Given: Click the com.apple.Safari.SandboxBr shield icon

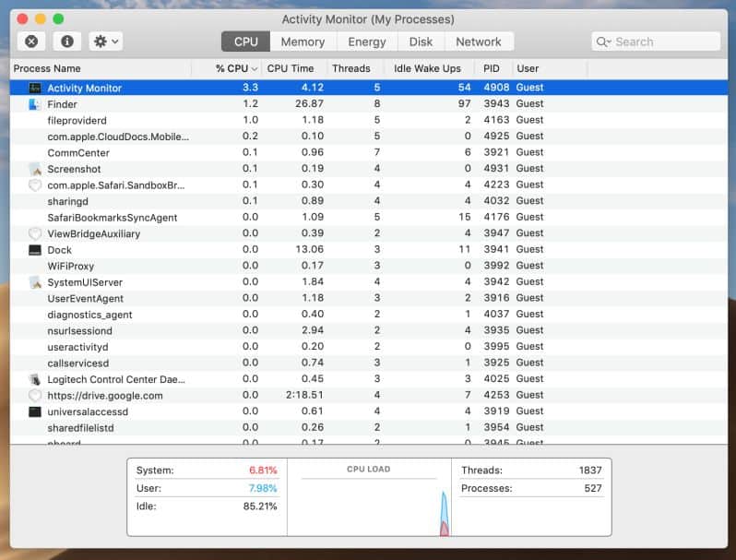Looking at the screenshot, I should point(35,185).
